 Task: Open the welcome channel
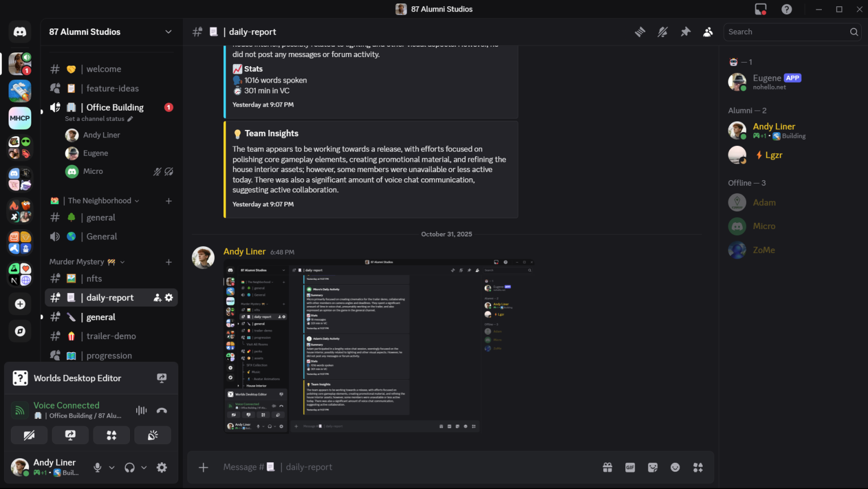tap(111, 69)
